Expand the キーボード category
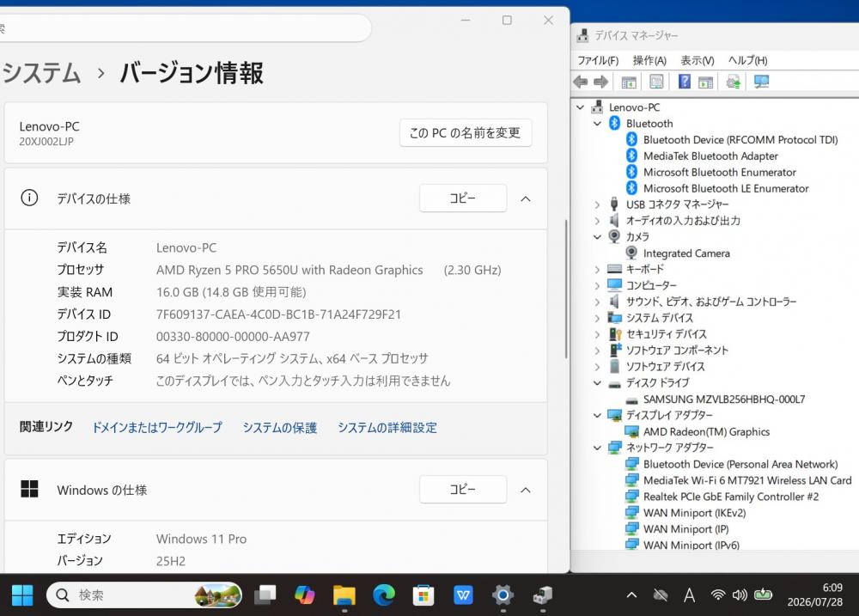This screenshot has width=859, height=616. [597, 270]
